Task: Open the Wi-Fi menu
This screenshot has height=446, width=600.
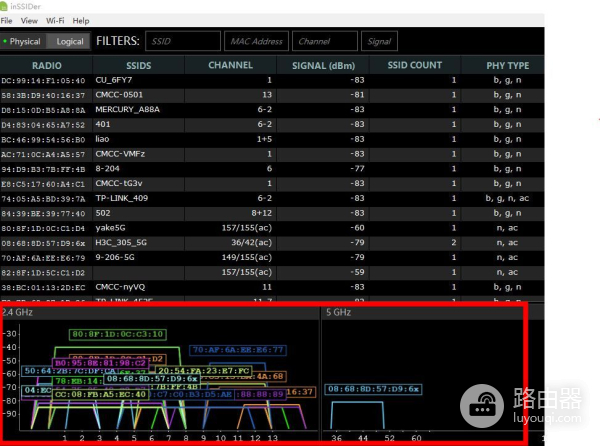Action: coord(56,20)
